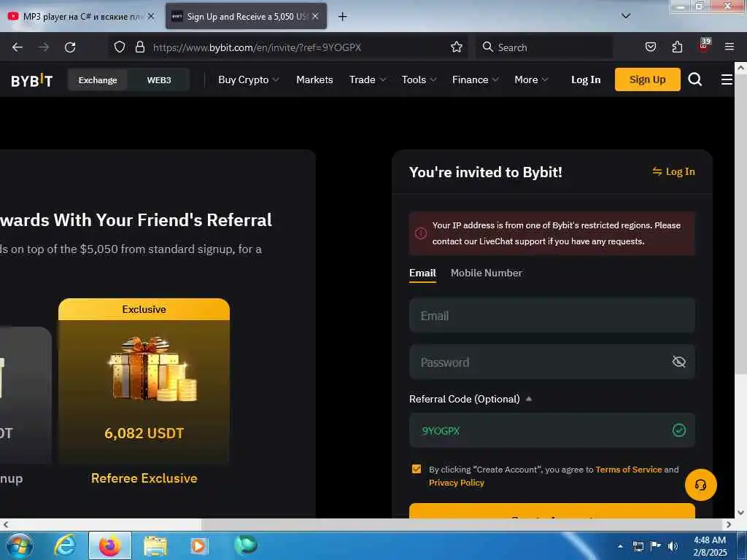Open the Markets page

314,79
